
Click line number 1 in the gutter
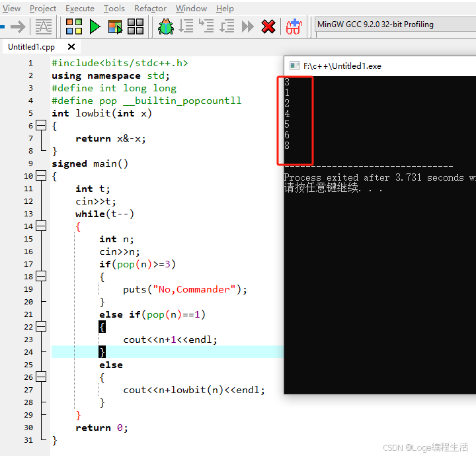pos(30,63)
